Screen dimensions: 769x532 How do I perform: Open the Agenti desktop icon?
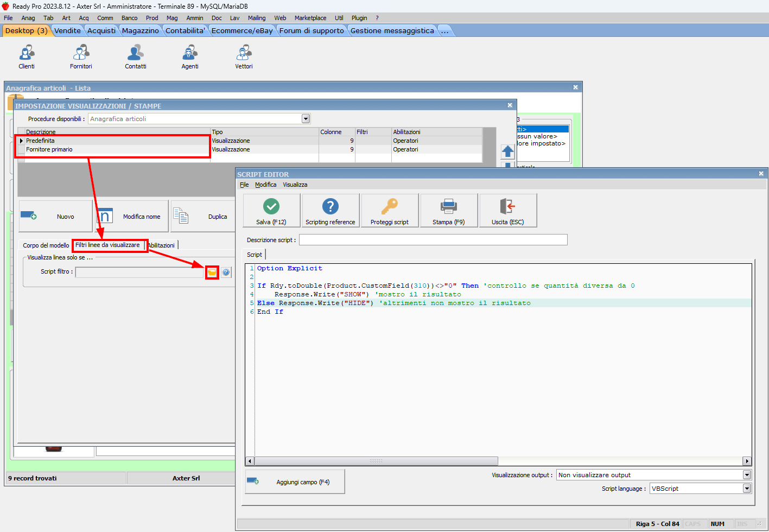pyautogui.click(x=190, y=57)
